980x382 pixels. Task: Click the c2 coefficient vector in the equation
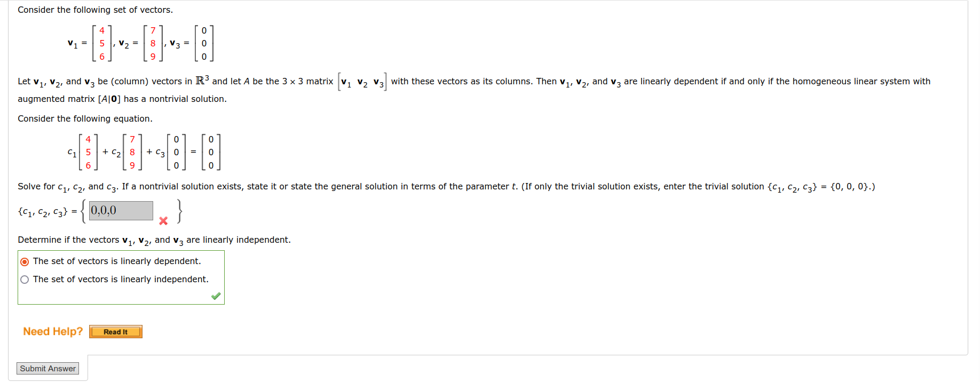(132, 152)
